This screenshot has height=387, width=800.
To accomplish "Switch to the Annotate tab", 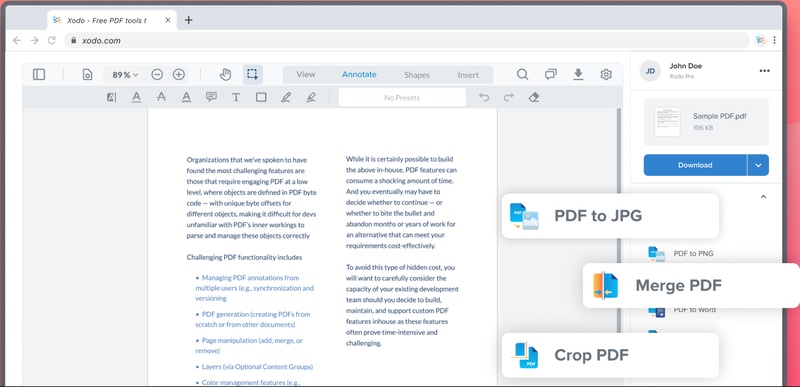I will point(359,74).
